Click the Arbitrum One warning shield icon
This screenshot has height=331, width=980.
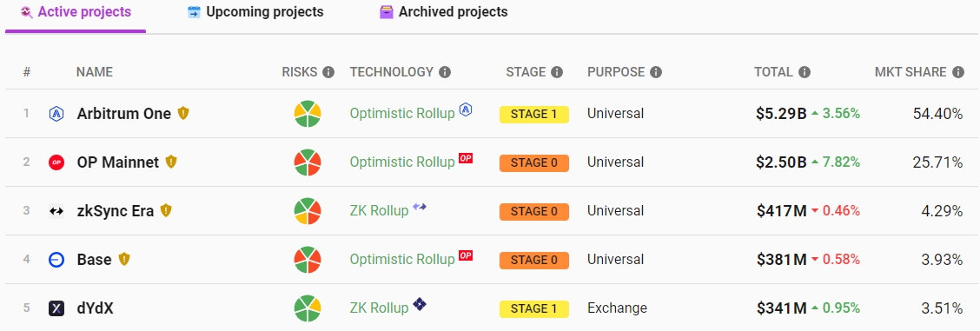pyautogui.click(x=183, y=113)
